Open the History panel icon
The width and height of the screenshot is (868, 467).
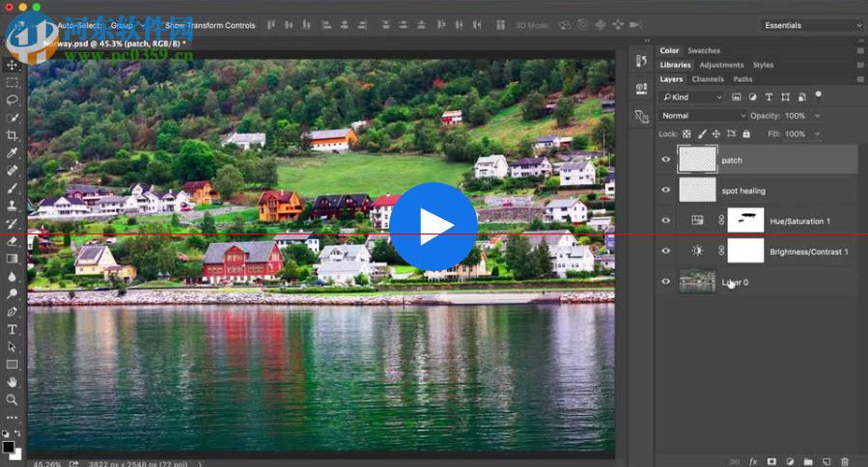tap(642, 61)
